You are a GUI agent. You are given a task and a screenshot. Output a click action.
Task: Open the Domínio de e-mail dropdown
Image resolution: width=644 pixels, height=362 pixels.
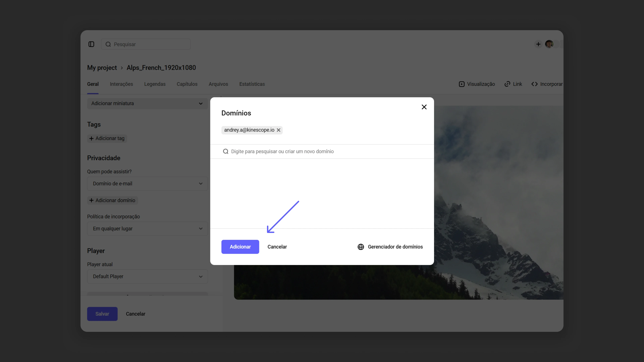(147, 184)
